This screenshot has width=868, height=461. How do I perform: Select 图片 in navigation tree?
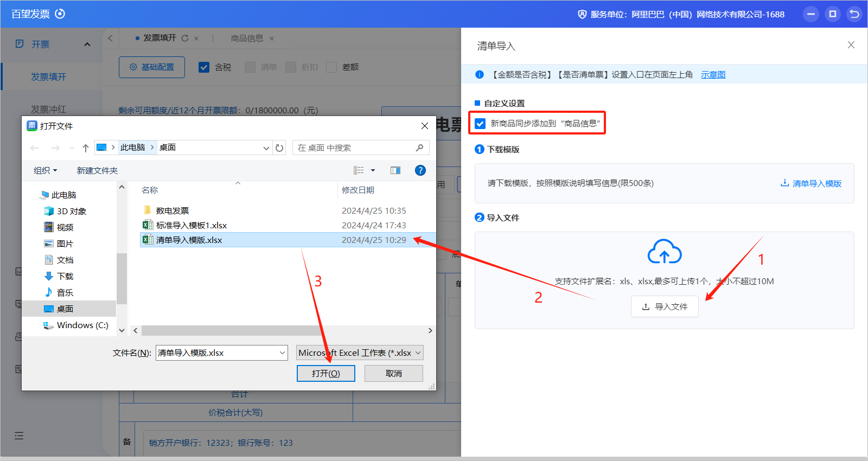tap(59, 244)
